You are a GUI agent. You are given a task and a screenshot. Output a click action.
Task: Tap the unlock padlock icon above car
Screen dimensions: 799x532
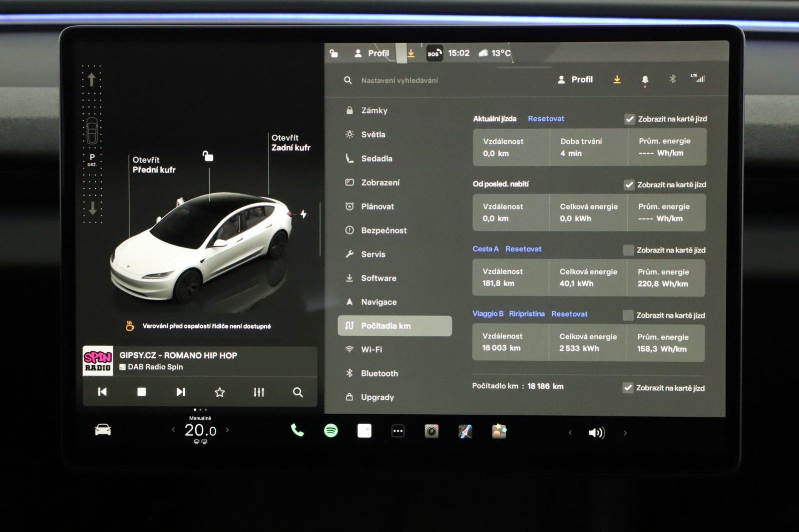tap(208, 156)
